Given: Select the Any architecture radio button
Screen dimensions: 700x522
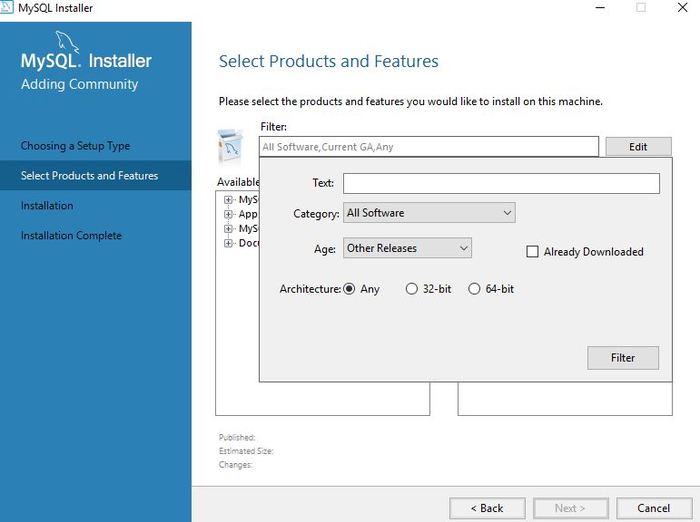Looking at the screenshot, I should coord(350,289).
